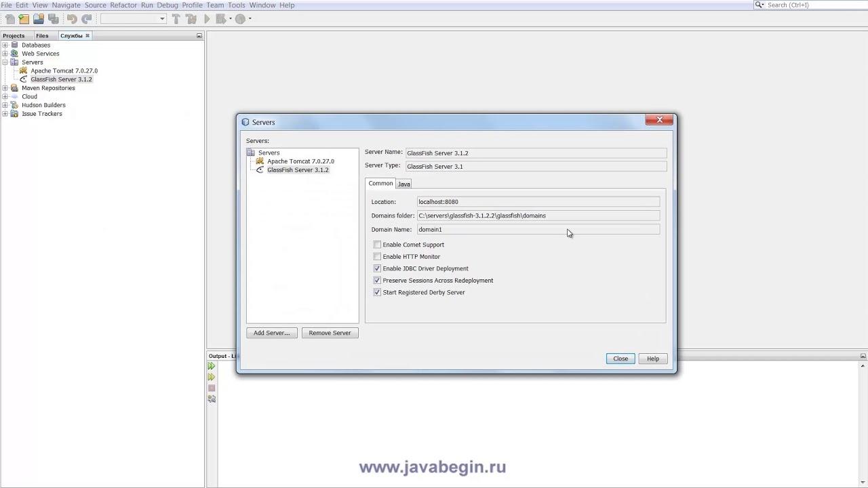Click the New File toolbar icon
The height and width of the screenshot is (488, 868).
coord(9,19)
